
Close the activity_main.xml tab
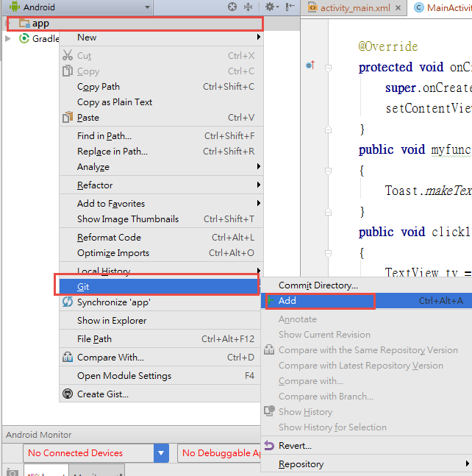pos(398,7)
